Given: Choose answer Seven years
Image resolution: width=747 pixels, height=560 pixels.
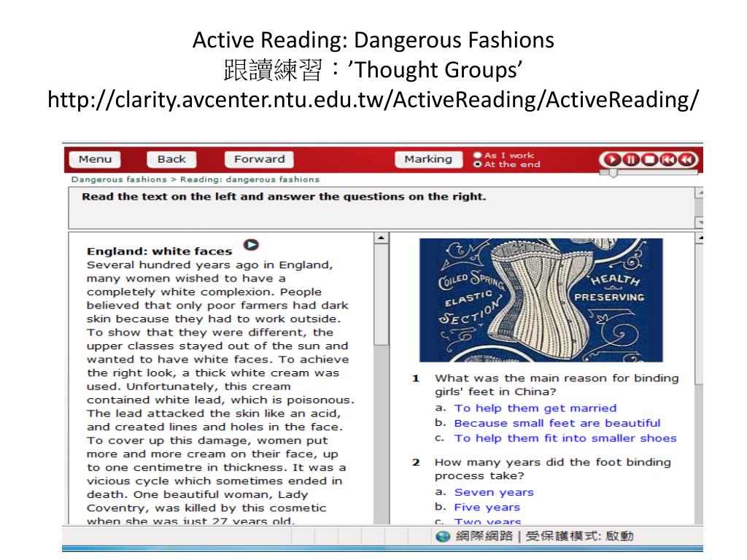Looking at the screenshot, I should tap(494, 492).
